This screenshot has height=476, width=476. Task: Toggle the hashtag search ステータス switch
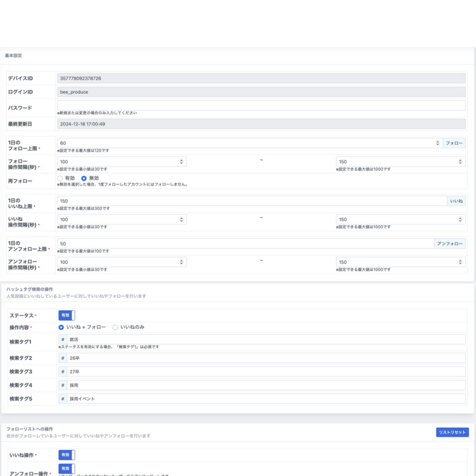tap(67, 315)
